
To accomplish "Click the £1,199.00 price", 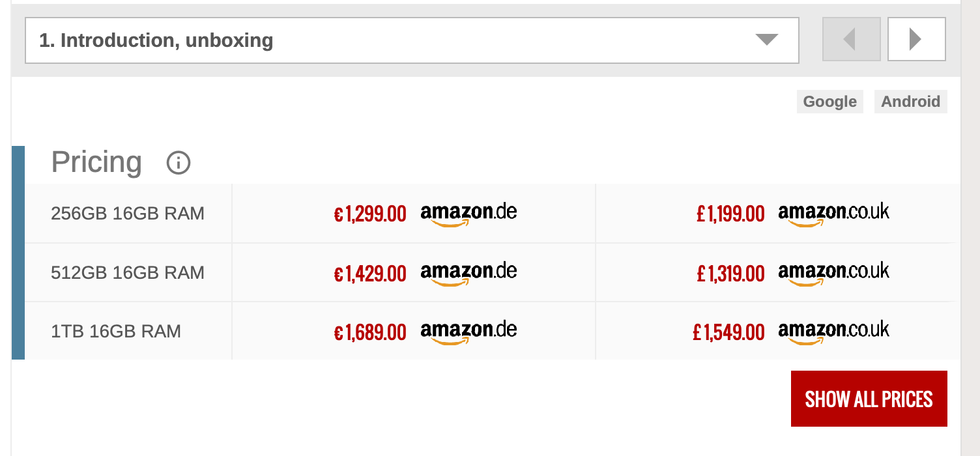I will (730, 214).
